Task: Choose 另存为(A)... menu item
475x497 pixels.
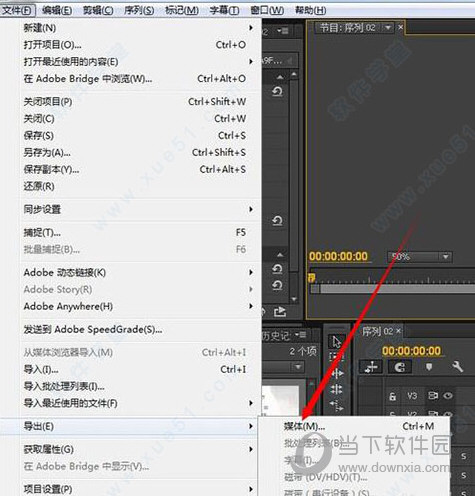Action: click(135, 153)
